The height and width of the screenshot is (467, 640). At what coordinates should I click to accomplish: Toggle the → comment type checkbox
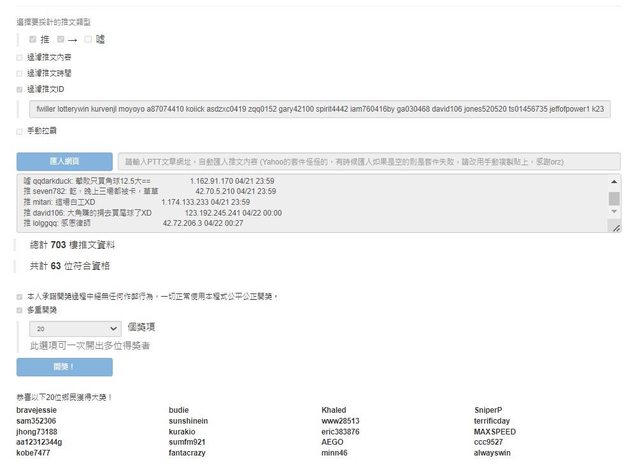[61, 39]
